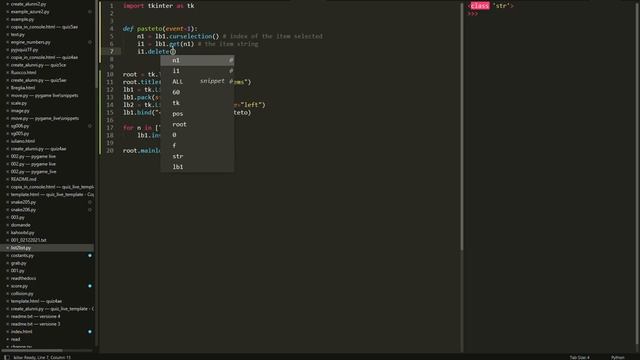Open test.py from open files
The image size is (640, 360).
18,35
